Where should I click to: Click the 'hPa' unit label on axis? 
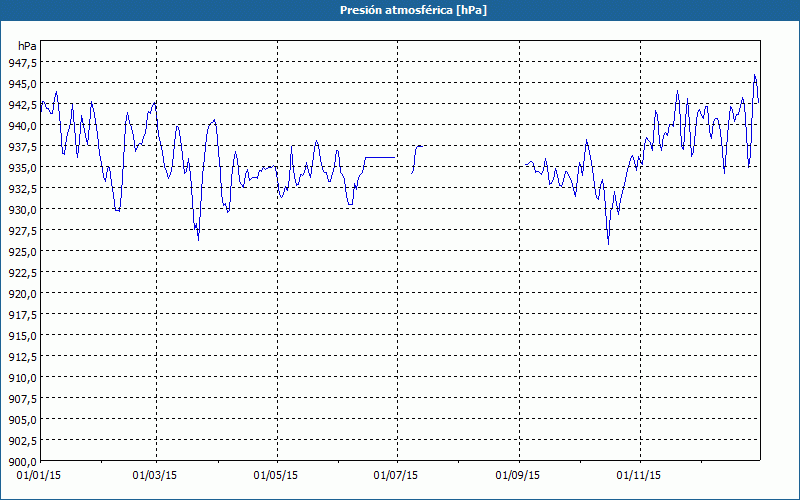pyautogui.click(x=27, y=46)
